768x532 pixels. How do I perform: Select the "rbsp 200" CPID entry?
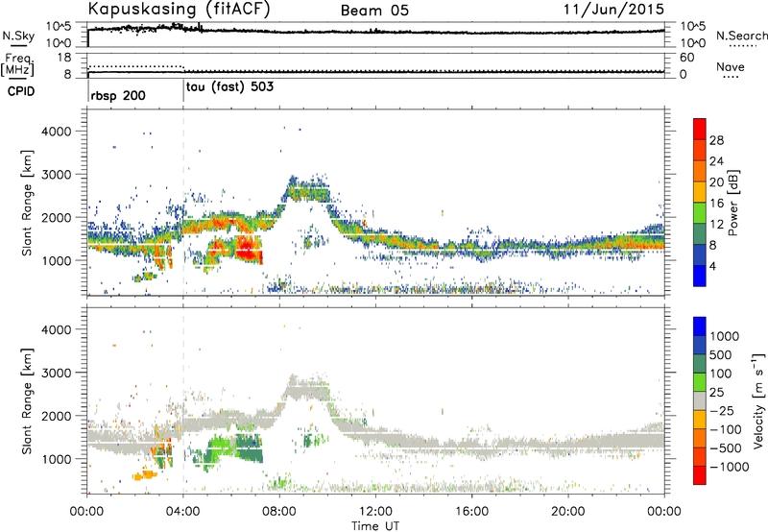118,95
